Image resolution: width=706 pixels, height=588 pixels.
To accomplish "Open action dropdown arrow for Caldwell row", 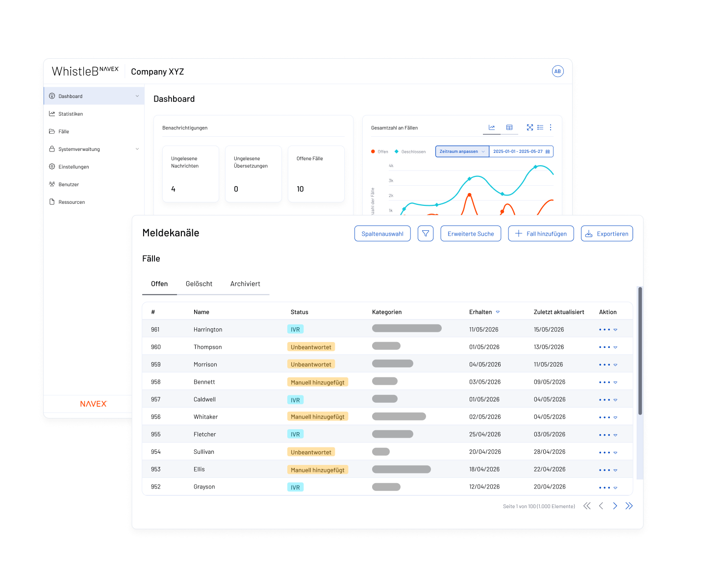I will 615,400.
